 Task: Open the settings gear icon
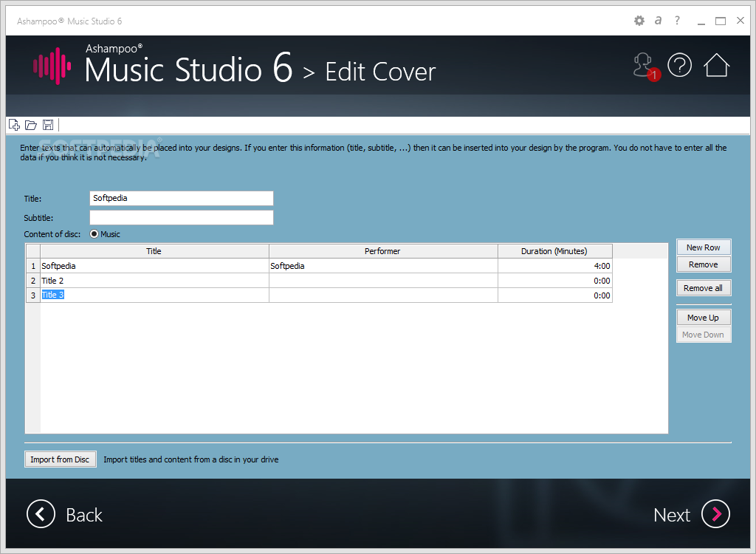click(639, 21)
